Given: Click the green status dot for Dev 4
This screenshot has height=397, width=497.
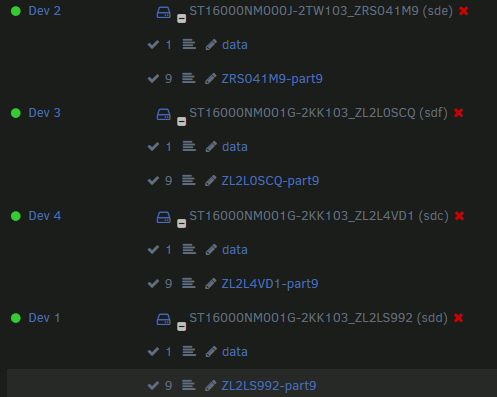Looking at the screenshot, I should coord(16,216).
